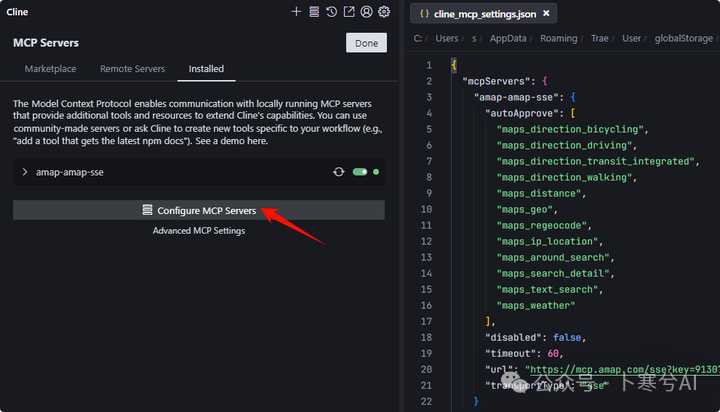Image resolution: width=720 pixels, height=412 pixels.
Task: Click the green status dot of amap-amap-sse
Action: [x=376, y=172]
